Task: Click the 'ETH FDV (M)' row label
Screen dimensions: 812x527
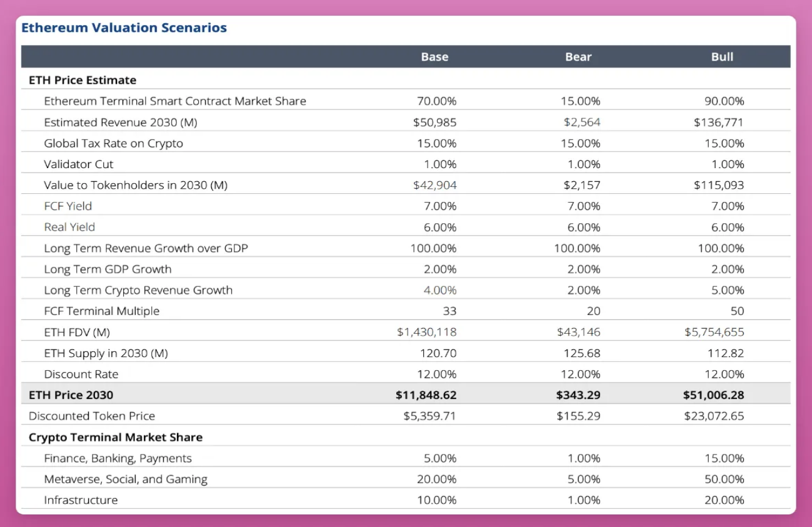Action: coord(77,332)
